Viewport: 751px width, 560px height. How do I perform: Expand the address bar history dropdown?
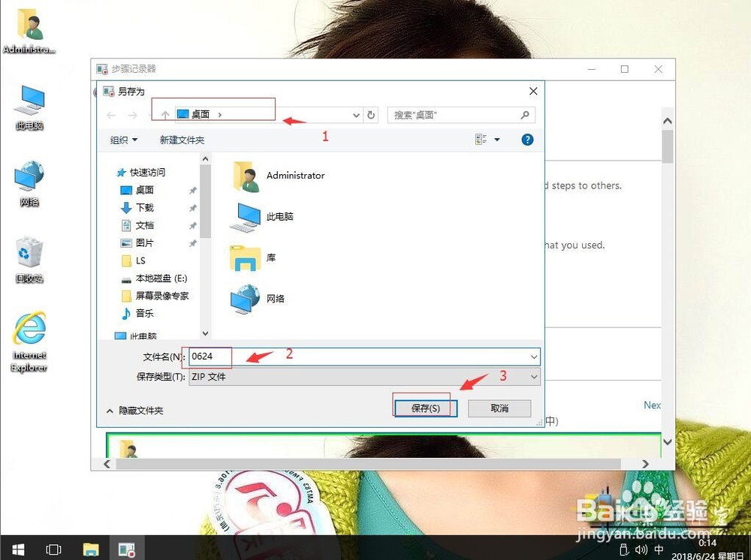pyautogui.click(x=356, y=115)
